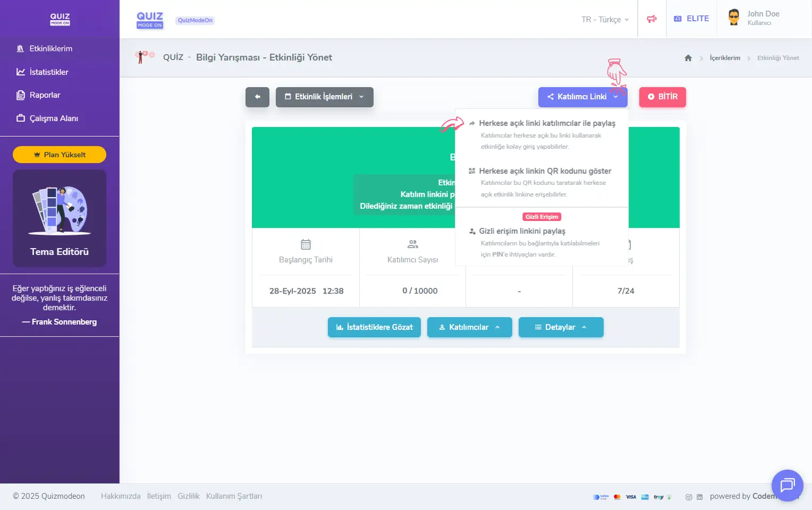The width and height of the screenshot is (812, 510).
Task: Click the Instagram icon in footer
Action: [689, 497]
